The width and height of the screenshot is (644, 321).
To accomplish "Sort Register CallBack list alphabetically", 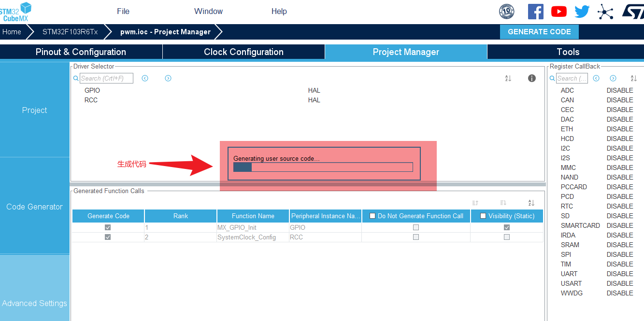I will 633,78.
